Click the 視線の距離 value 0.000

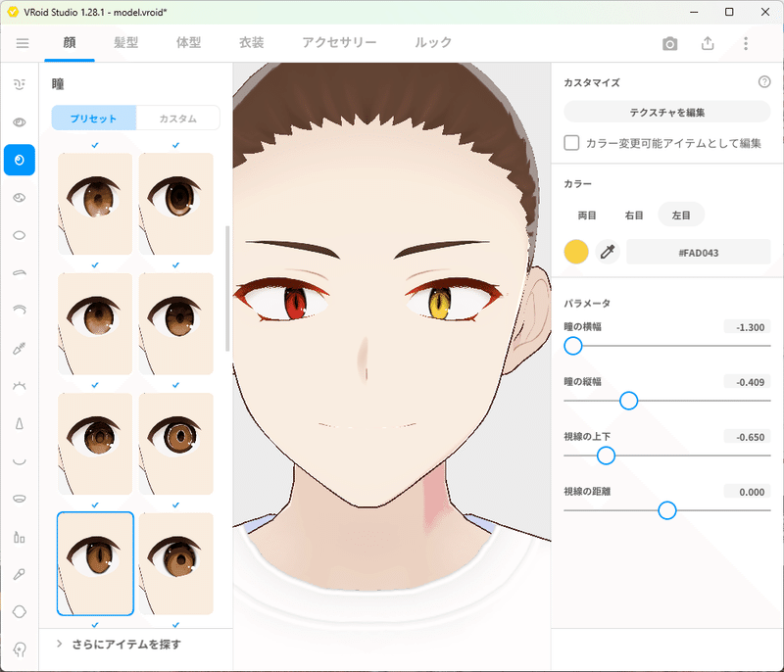(748, 492)
